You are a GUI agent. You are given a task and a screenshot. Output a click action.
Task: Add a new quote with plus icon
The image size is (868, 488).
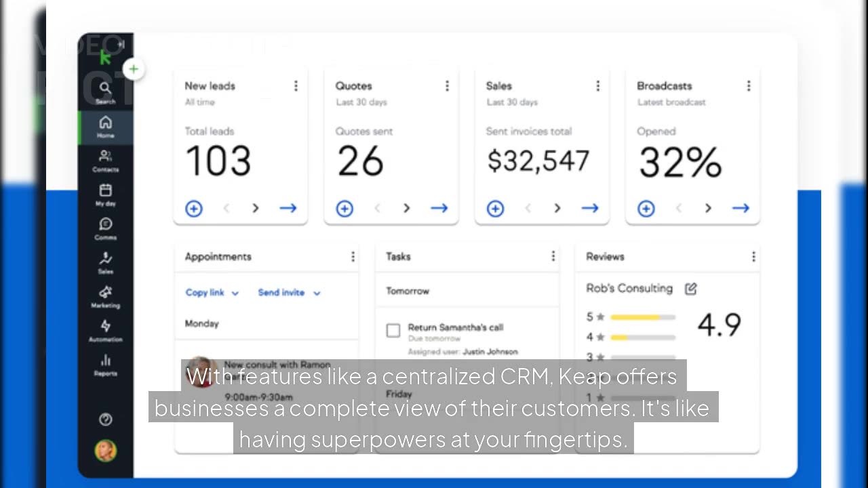(x=344, y=209)
